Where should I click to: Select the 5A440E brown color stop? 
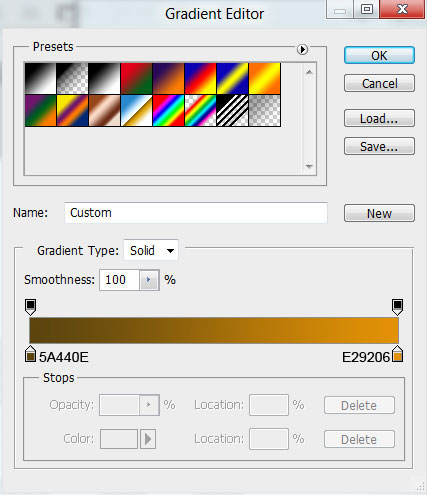(30, 354)
